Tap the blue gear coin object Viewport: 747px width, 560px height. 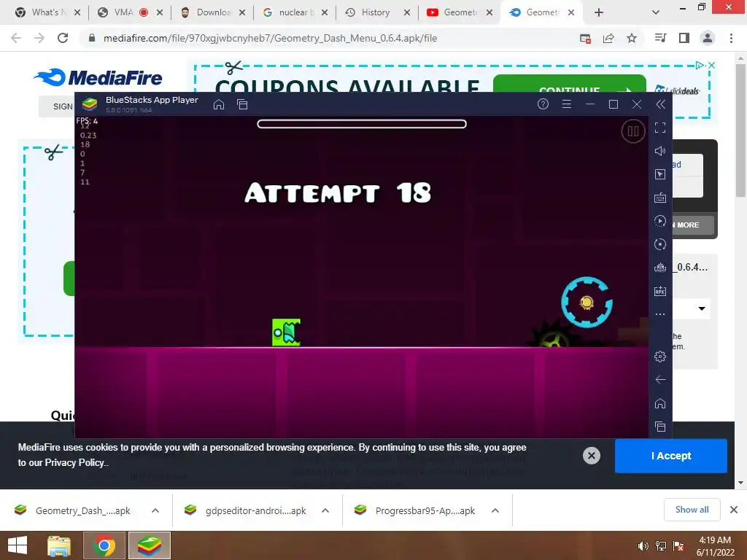tap(587, 302)
